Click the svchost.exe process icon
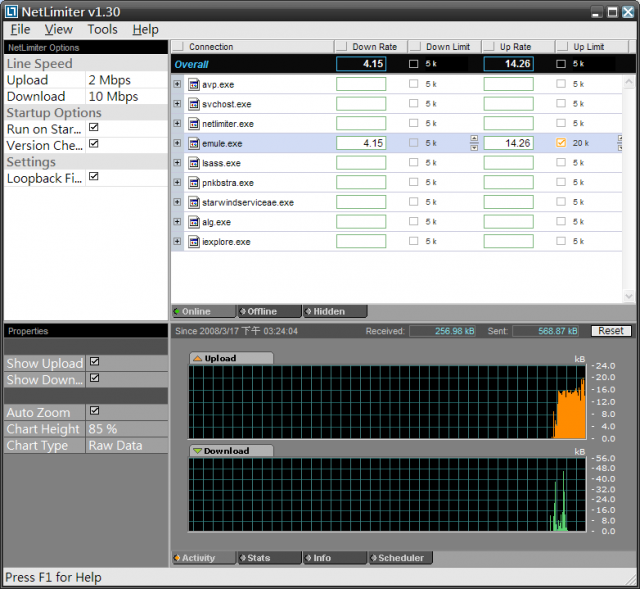Image resolution: width=640 pixels, height=589 pixels. 193,104
